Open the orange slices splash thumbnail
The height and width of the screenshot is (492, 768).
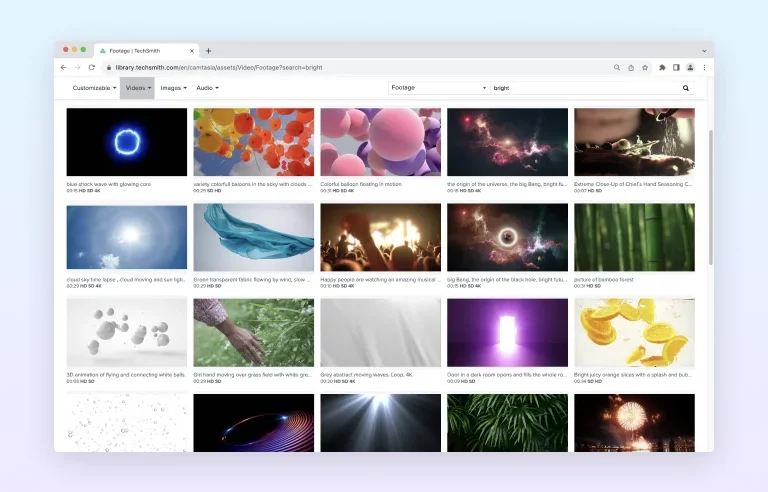coord(634,333)
